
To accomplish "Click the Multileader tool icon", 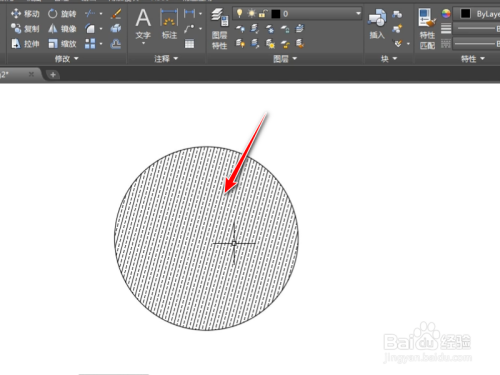I will coord(189,29).
